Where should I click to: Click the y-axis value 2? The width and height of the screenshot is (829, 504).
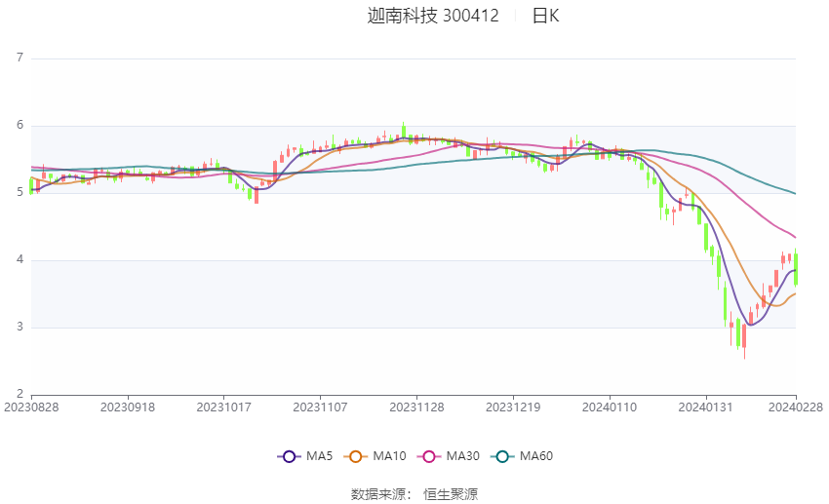(x=20, y=394)
